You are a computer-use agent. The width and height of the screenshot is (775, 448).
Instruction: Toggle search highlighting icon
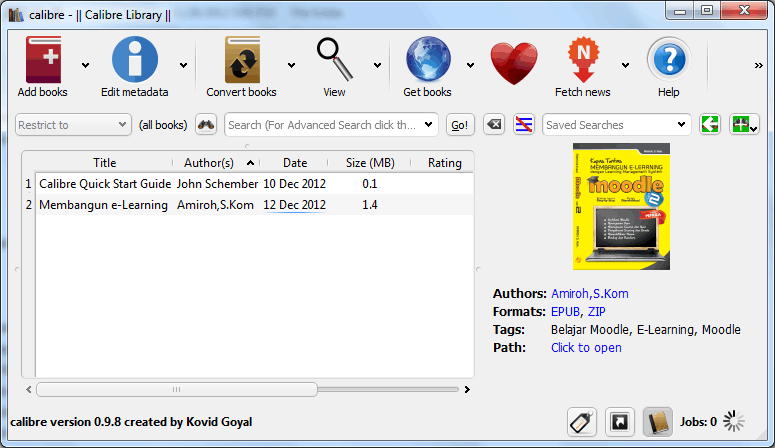point(524,125)
